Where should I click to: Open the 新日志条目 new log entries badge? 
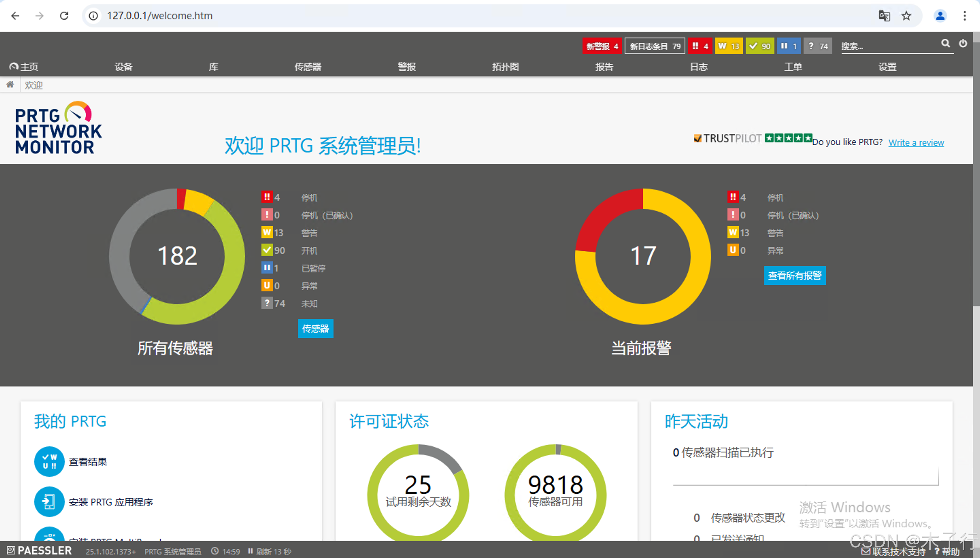click(655, 46)
